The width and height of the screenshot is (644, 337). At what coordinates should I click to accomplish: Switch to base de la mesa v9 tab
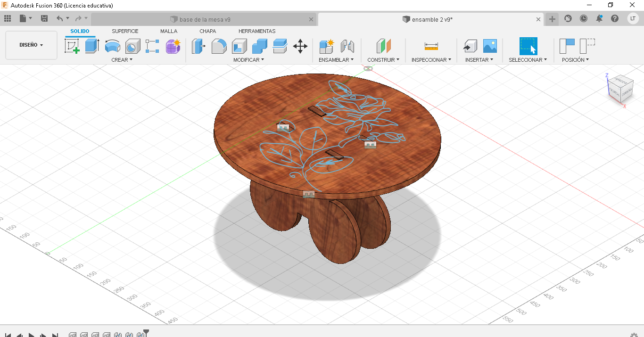(200, 19)
